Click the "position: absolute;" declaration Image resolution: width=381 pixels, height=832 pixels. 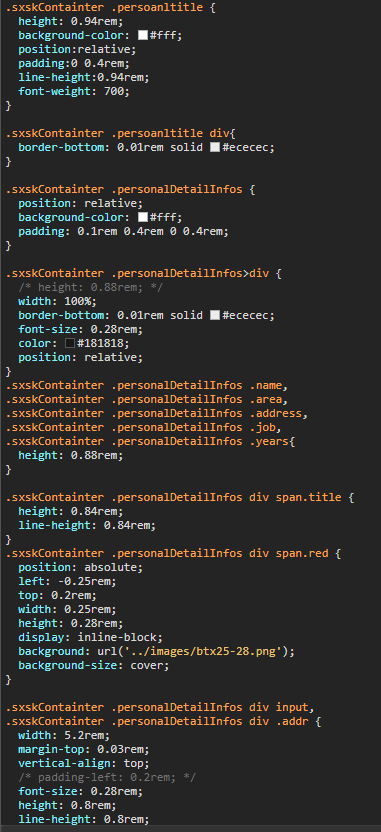click(x=81, y=567)
